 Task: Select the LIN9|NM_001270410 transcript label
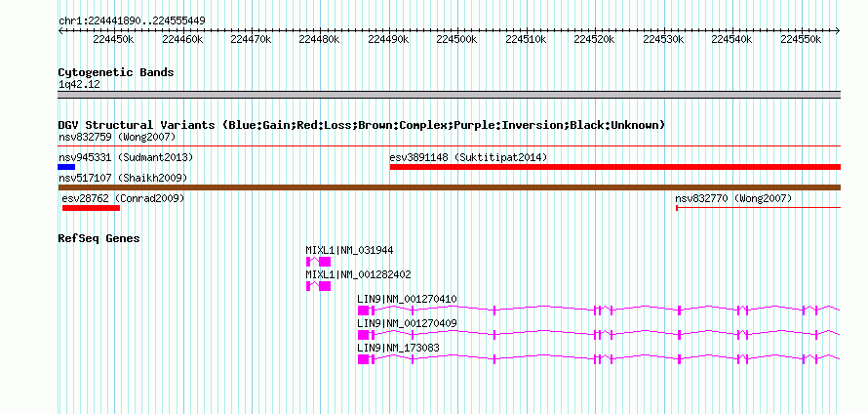407,300
